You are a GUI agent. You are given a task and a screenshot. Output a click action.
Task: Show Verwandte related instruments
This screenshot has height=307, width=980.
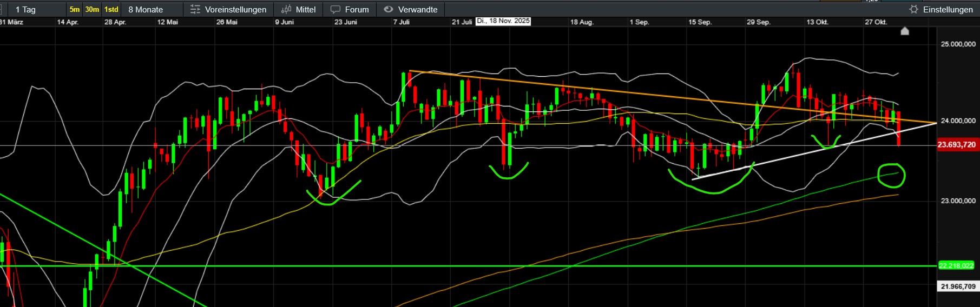click(x=411, y=9)
